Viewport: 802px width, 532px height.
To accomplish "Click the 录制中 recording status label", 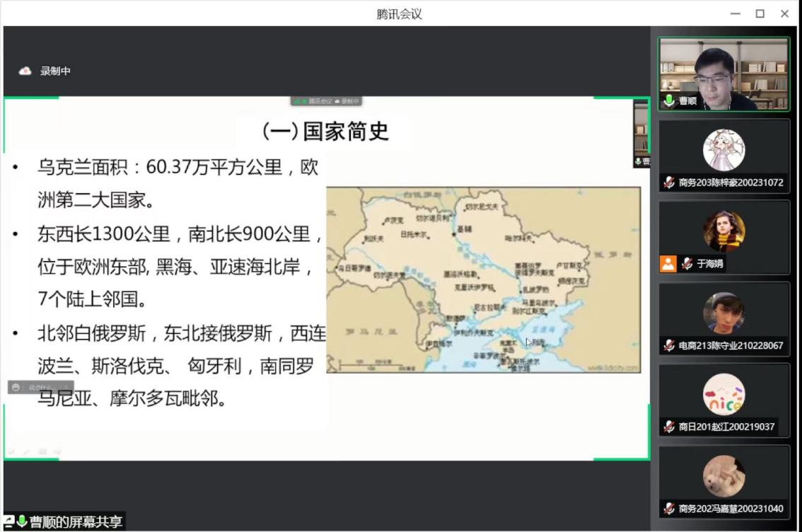I will click(x=55, y=71).
